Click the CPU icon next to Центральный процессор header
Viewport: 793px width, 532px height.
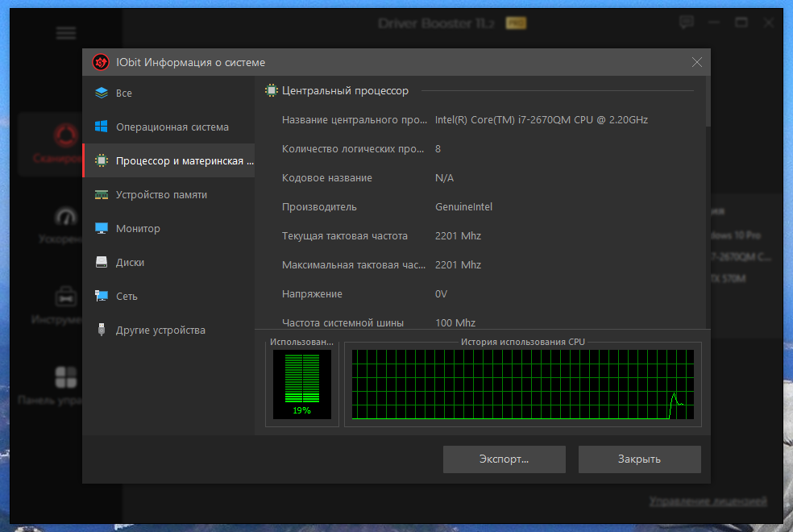coord(272,90)
